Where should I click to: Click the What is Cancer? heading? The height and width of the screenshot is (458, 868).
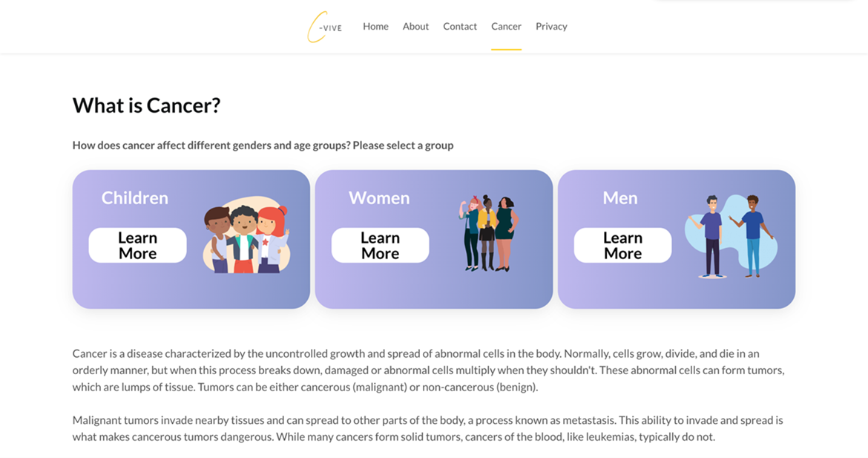(x=146, y=105)
